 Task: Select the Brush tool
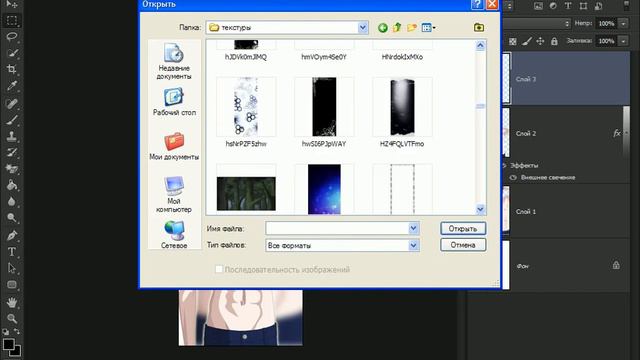(12, 120)
